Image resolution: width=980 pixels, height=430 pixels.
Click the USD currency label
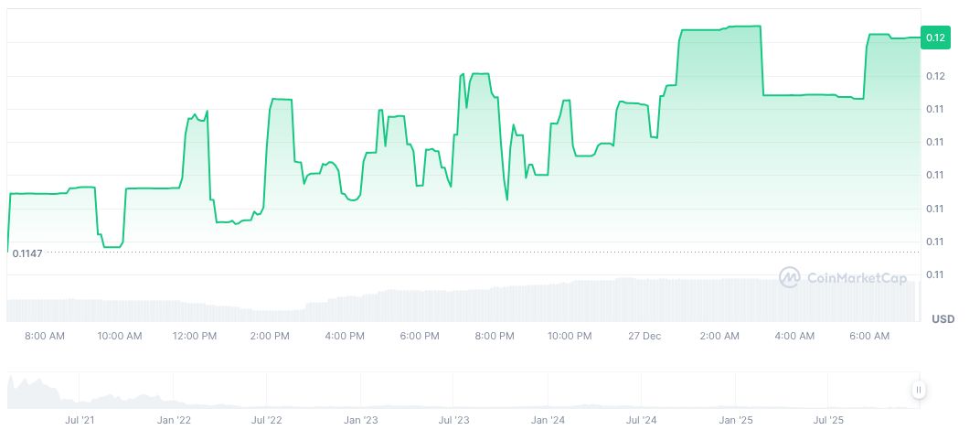(x=943, y=318)
